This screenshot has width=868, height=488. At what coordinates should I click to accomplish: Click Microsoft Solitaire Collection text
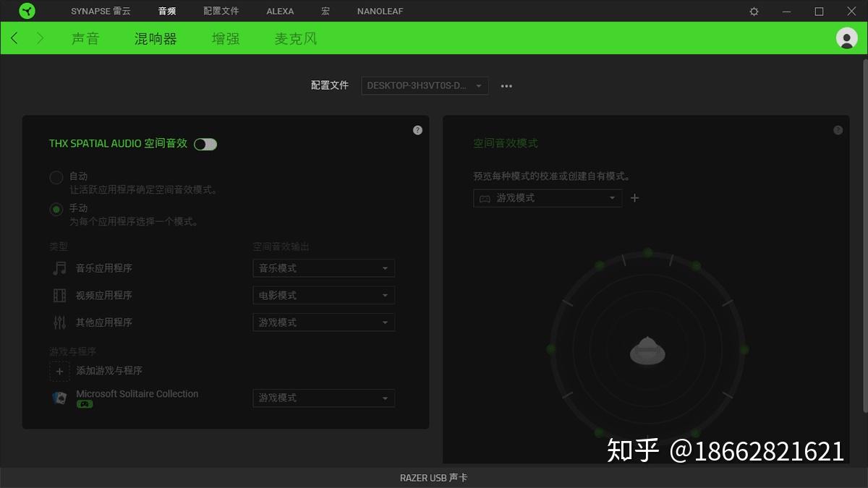(x=137, y=394)
